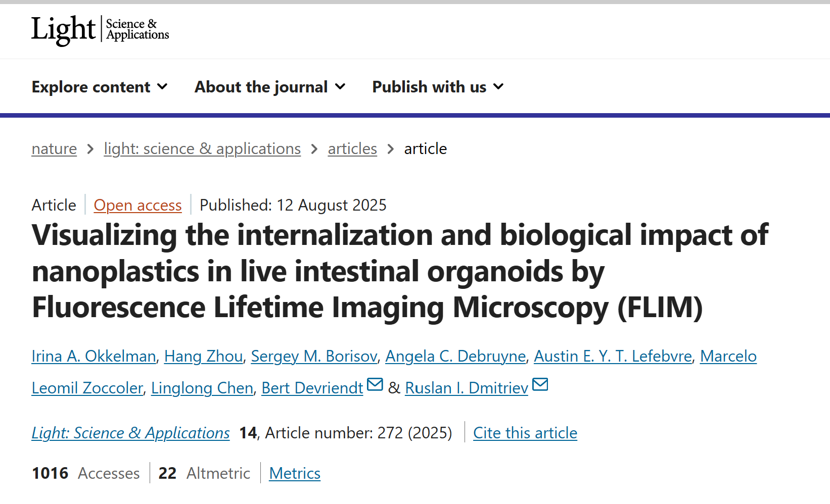Open the italic Light: Science & Applications journal link
This screenshot has width=830, height=504.
[130, 433]
